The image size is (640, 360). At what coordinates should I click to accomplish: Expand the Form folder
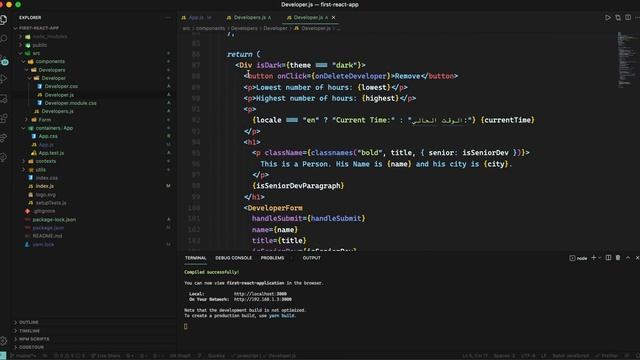click(x=44, y=120)
